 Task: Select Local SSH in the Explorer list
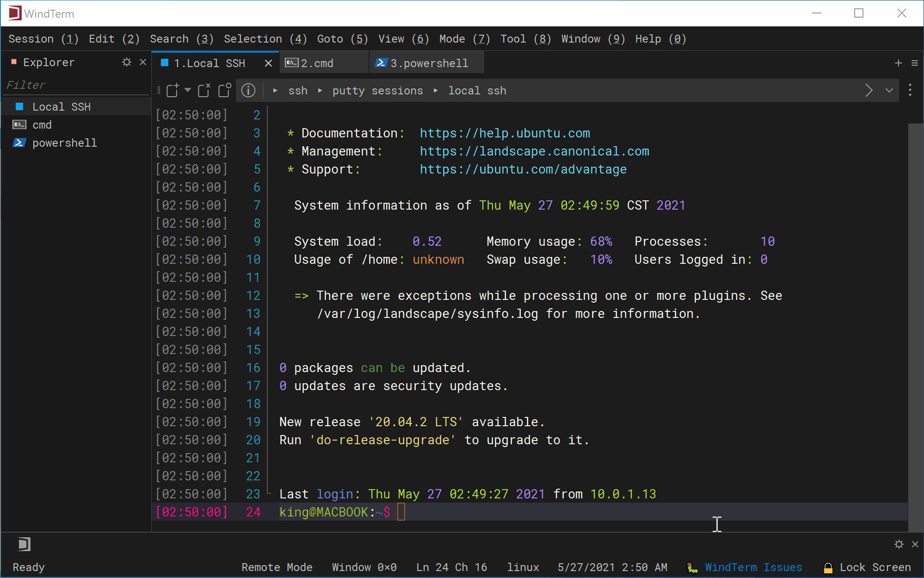click(x=76, y=106)
